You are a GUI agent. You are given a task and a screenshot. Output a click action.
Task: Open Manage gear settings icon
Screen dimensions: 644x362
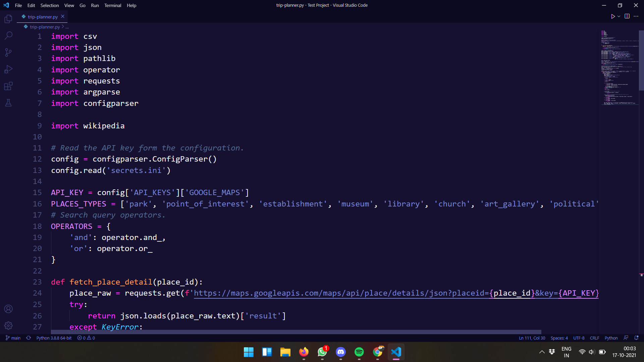coord(8,325)
